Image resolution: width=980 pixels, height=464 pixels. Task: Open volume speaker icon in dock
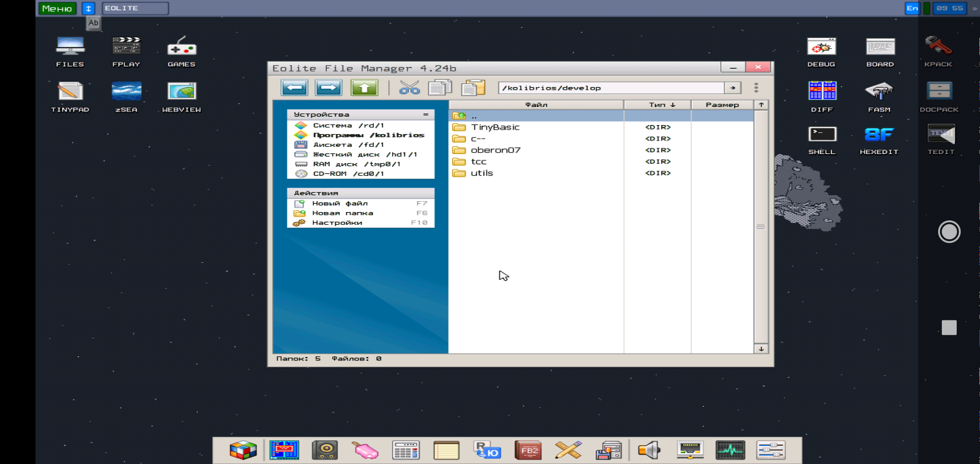click(x=651, y=450)
